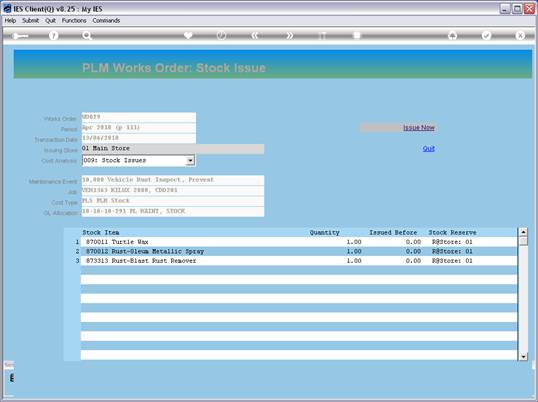Click the Issuing Store 01 Main Store field

[x=173, y=149]
